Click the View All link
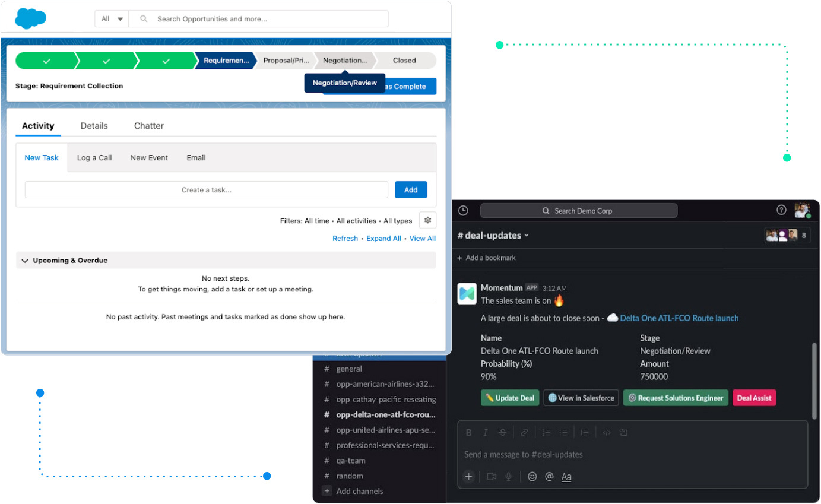The height and width of the screenshot is (504, 821). coord(423,239)
